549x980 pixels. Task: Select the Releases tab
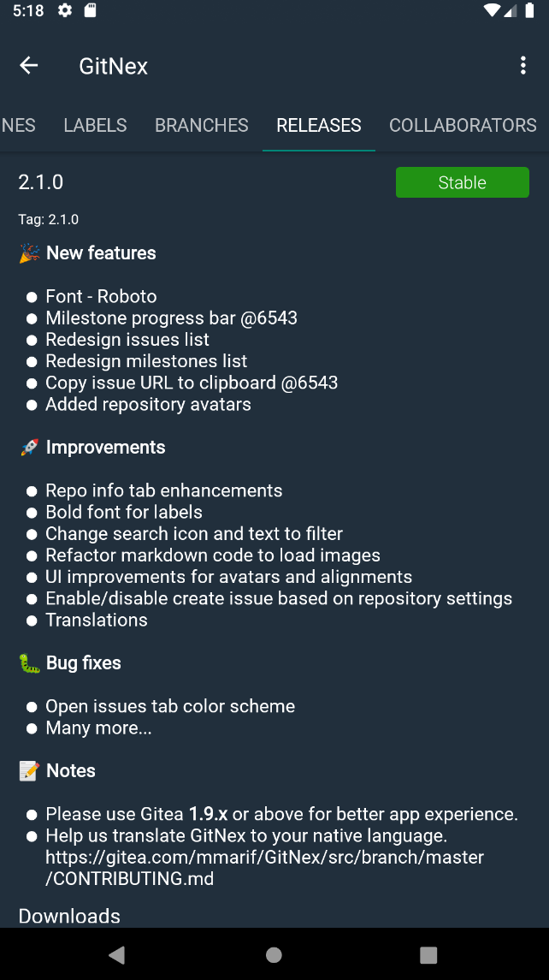coord(319,125)
